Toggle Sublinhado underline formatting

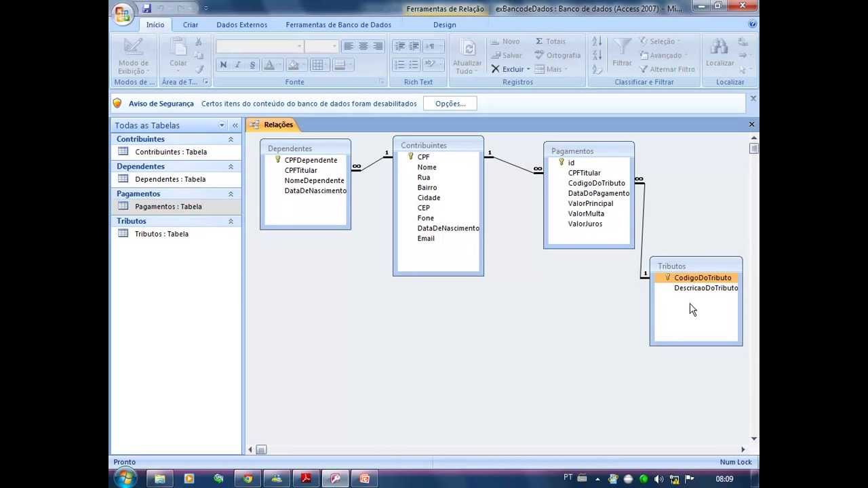pyautogui.click(x=253, y=65)
